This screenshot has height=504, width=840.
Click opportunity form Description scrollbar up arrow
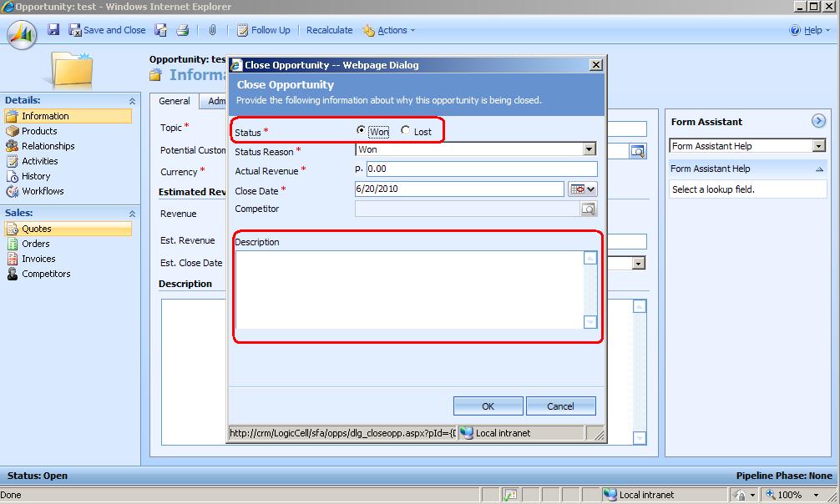click(640, 306)
